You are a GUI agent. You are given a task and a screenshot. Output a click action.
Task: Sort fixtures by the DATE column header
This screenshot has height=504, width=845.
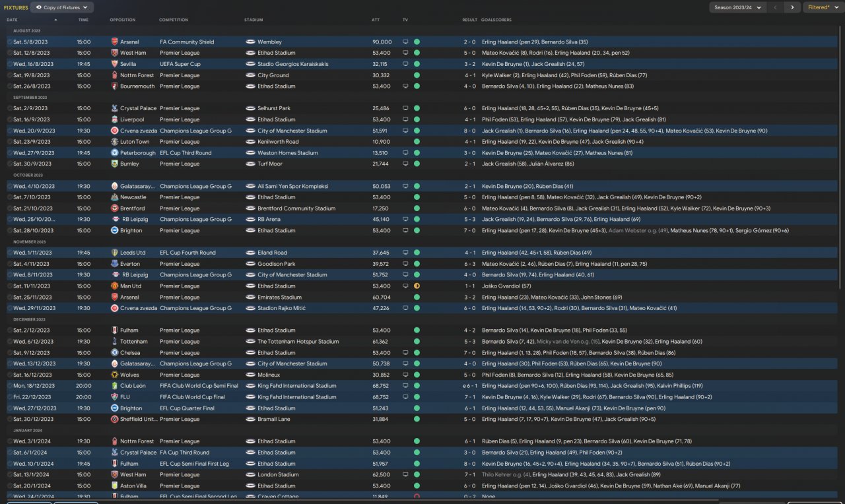click(x=13, y=20)
